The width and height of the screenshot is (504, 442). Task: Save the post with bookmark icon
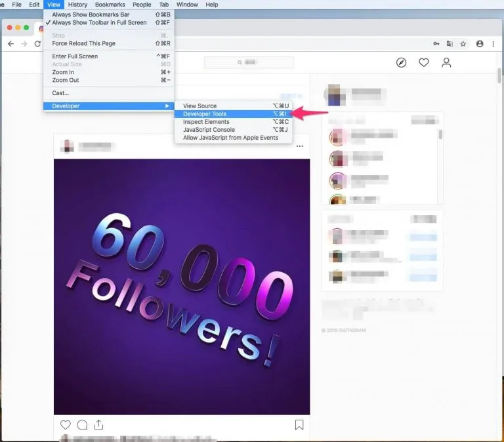pyautogui.click(x=299, y=425)
